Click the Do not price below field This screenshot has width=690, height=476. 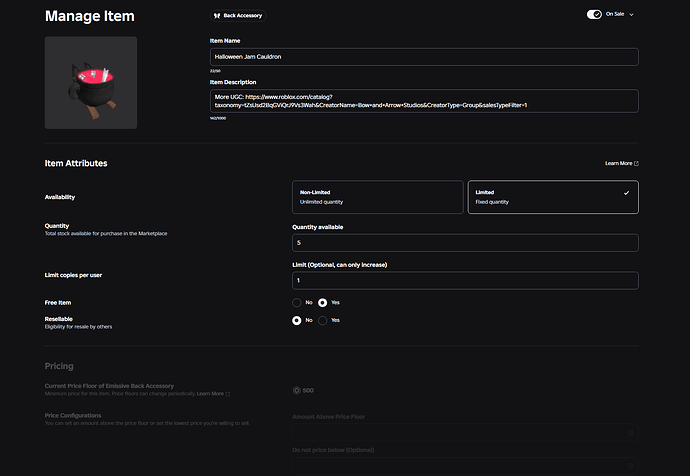click(465, 466)
